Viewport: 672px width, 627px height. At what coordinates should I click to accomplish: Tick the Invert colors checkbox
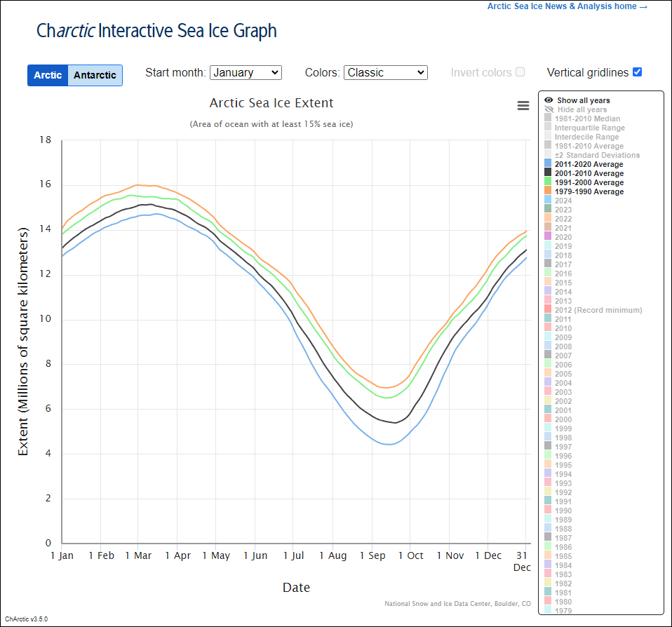coord(520,72)
